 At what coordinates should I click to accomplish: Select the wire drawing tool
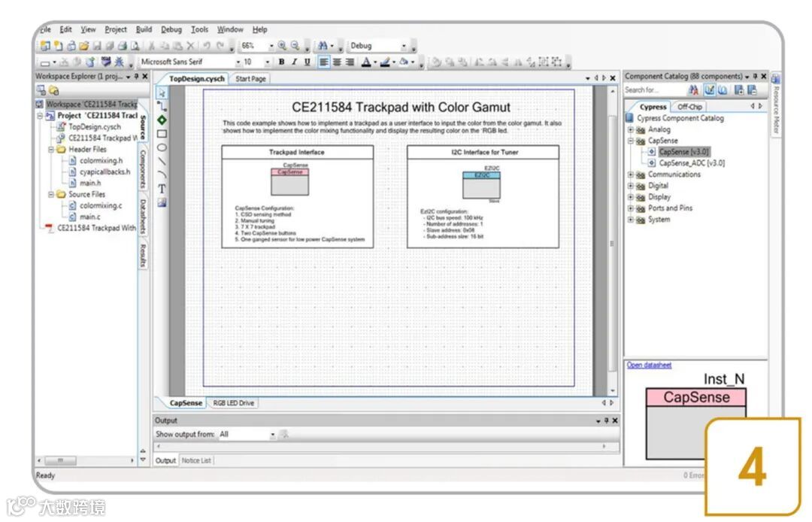[x=162, y=107]
